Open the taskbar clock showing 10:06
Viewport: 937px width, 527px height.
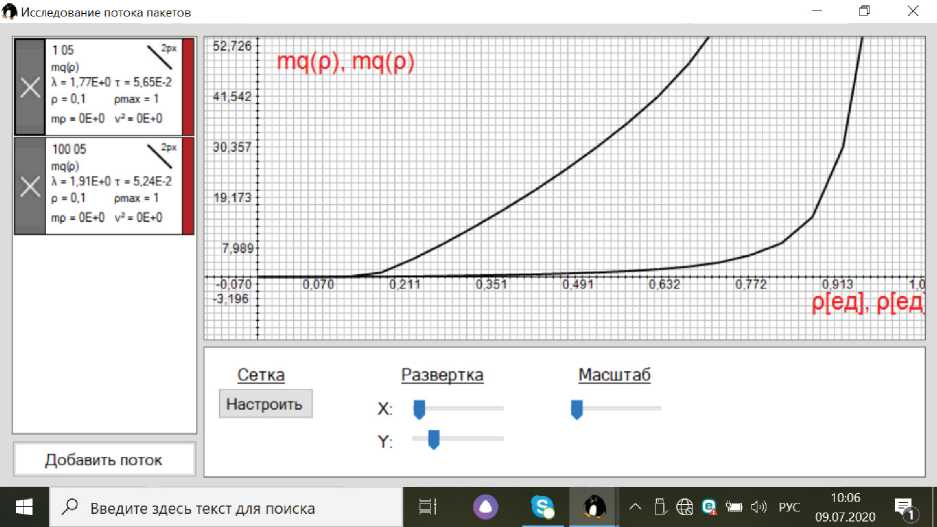point(846,507)
